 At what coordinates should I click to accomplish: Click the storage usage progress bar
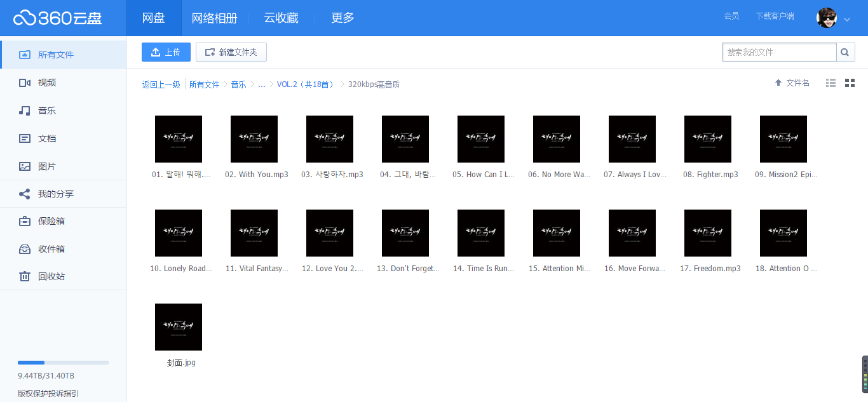pos(63,363)
